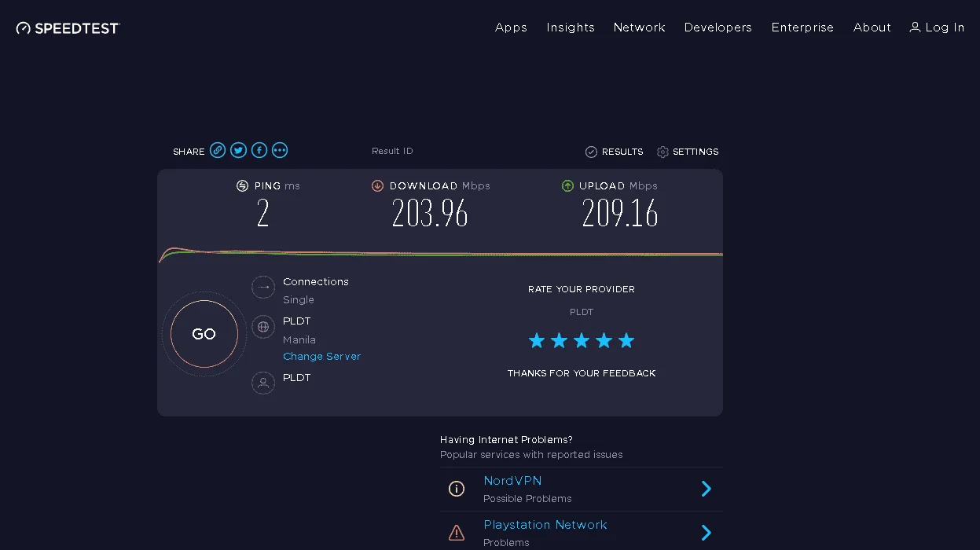Click RATE YOUR PROVIDER heading
This screenshot has height=550, width=980.
pyautogui.click(x=582, y=290)
